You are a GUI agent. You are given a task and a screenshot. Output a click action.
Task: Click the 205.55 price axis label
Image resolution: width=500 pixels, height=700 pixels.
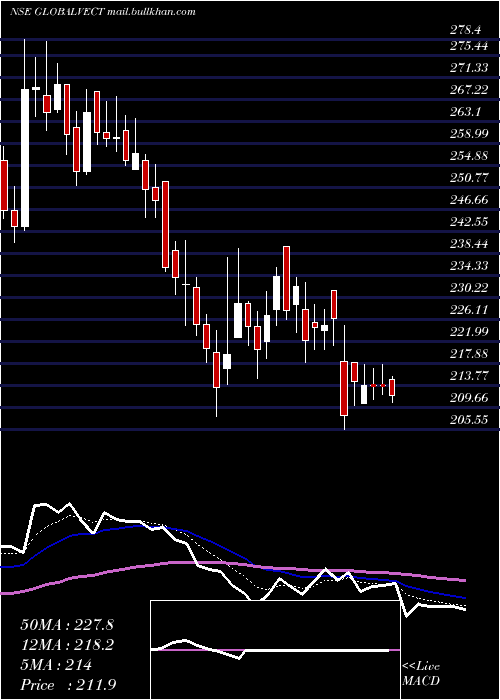click(471, 420)
